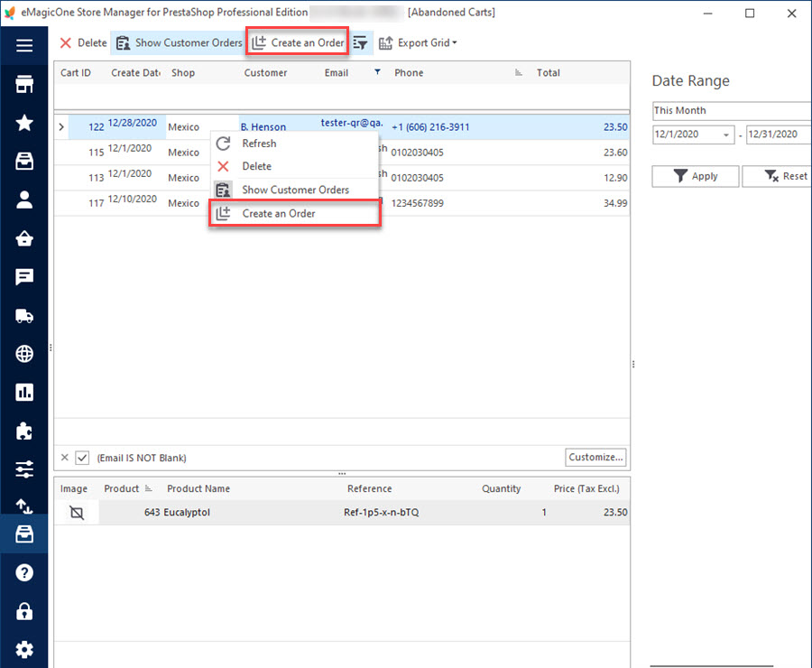Open the store icon in sidebar
Viewport: 812px width, 668px height.
pyautogui.click(x=23, y=84)
